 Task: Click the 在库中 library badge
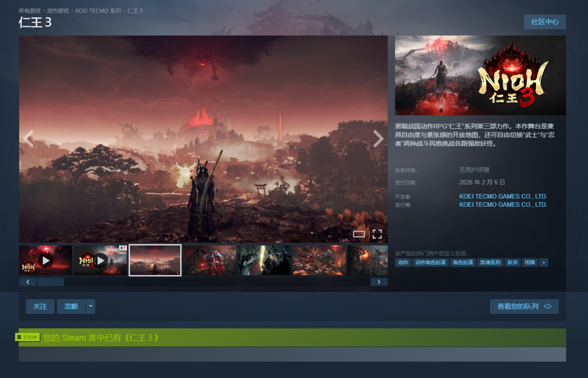point(27,337)
